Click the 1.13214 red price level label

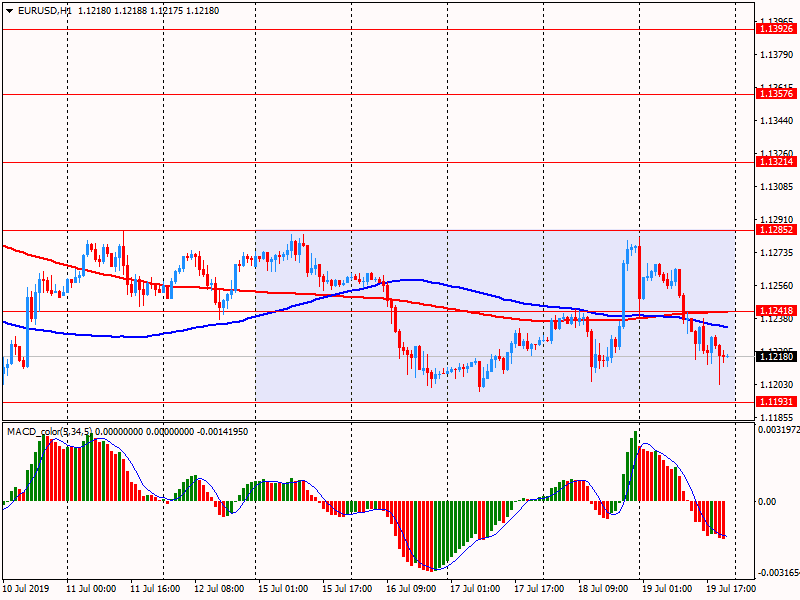point(776,162)
